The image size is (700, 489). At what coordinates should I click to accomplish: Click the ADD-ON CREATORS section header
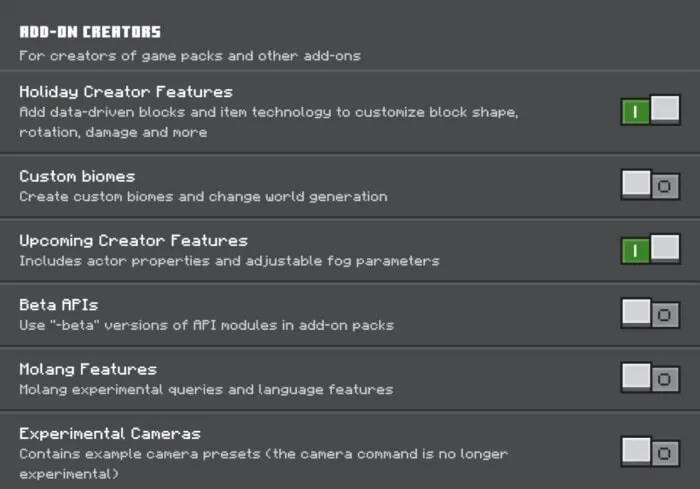90,32
